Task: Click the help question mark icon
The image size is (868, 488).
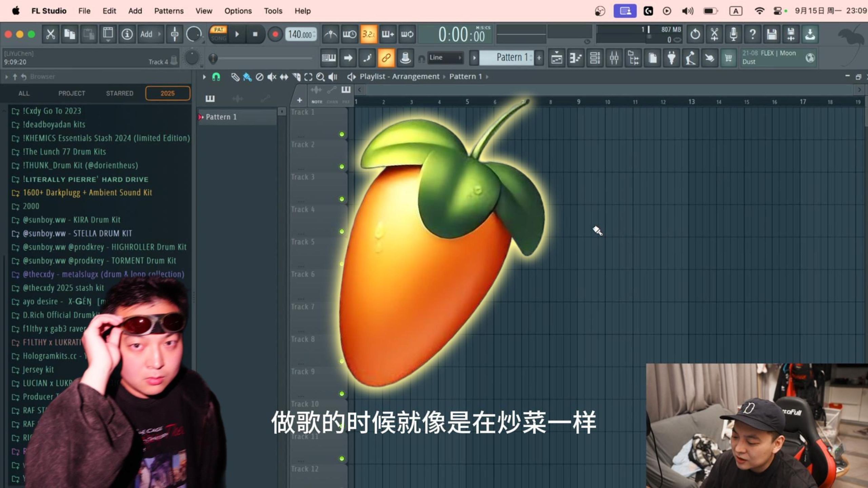Action: click(752, 34)
